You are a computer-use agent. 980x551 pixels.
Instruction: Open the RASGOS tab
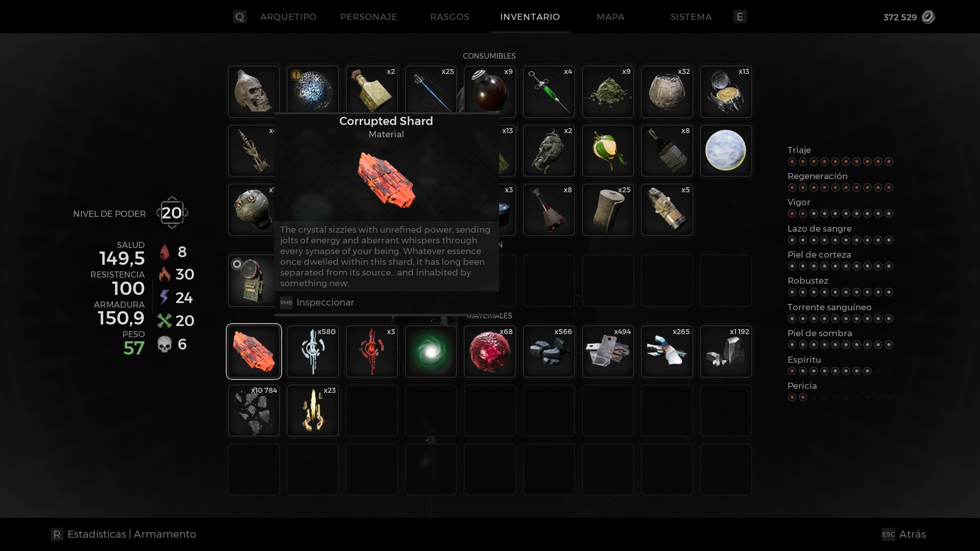point(450,17)
